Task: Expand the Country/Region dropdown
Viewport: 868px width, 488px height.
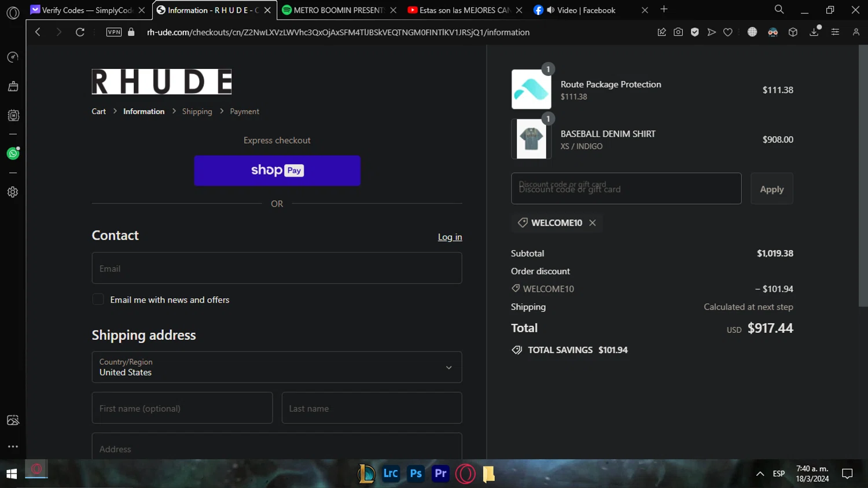Action: pos(277,367)
